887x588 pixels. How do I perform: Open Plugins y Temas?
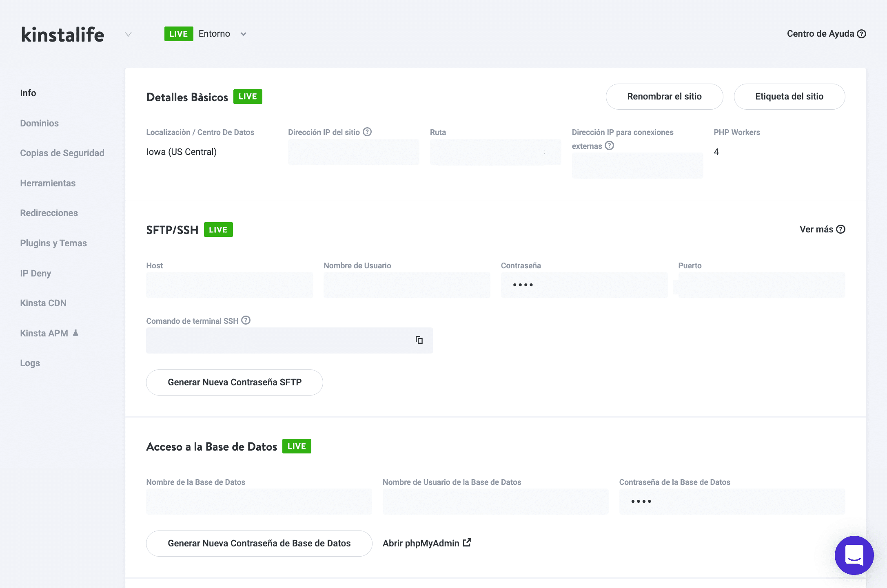coord(53,243)
